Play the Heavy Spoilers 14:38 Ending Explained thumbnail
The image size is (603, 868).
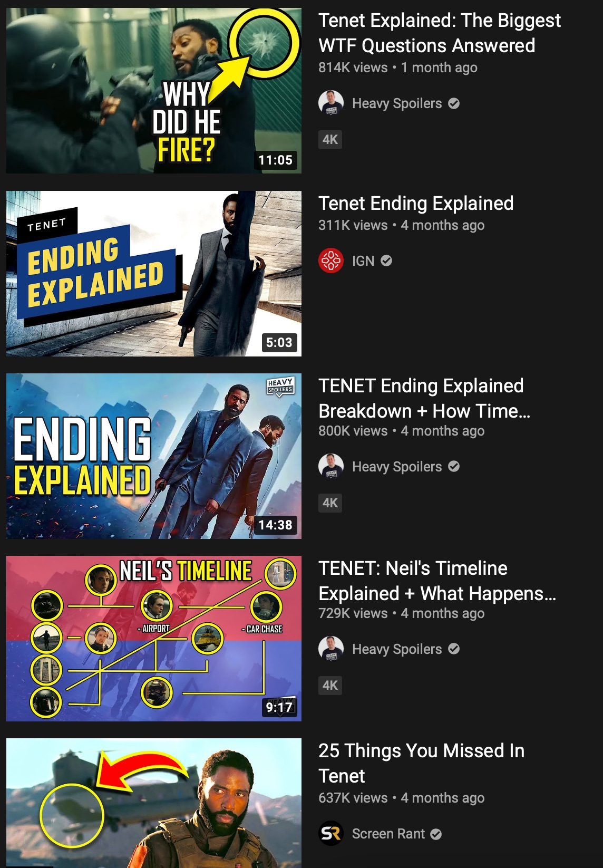(154, 456)
